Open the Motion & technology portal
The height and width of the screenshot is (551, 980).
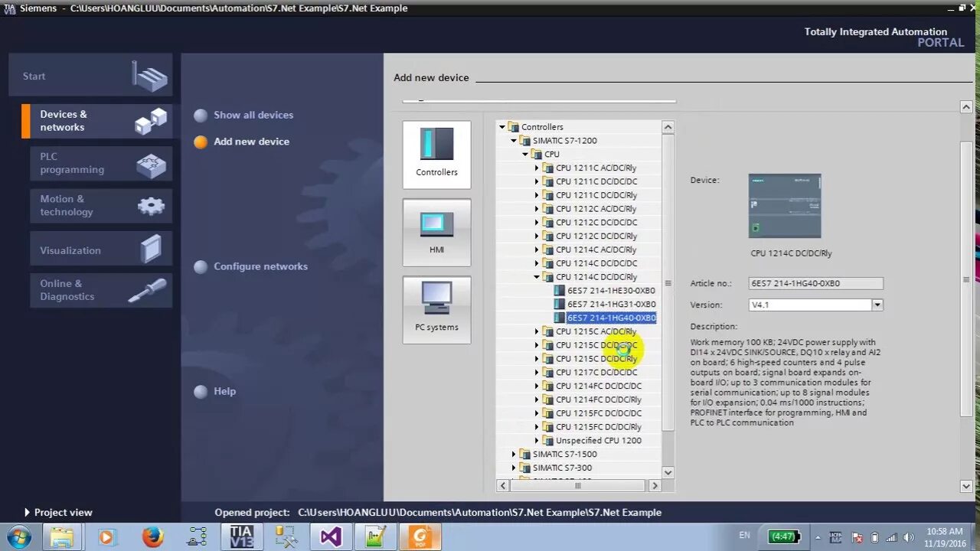click(x=101, y=206)
